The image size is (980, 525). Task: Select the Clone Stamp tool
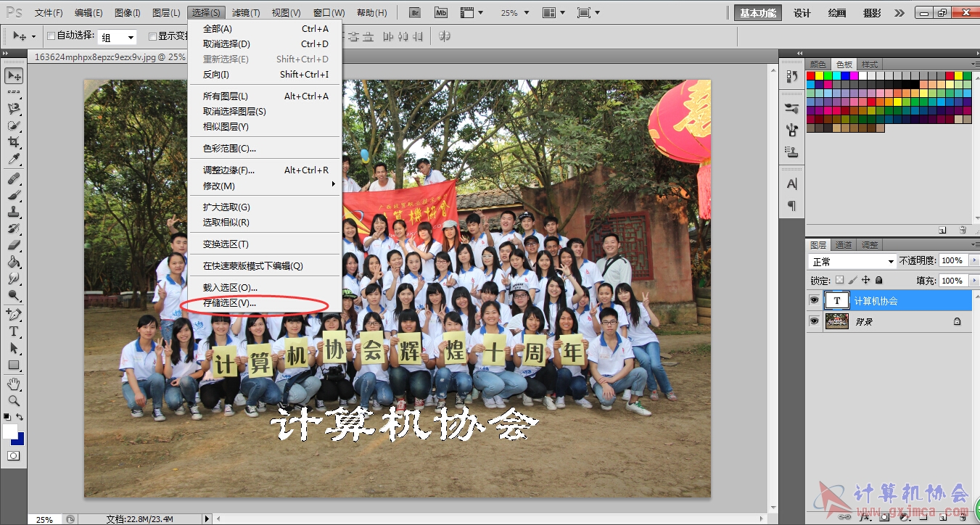[14, 212]
